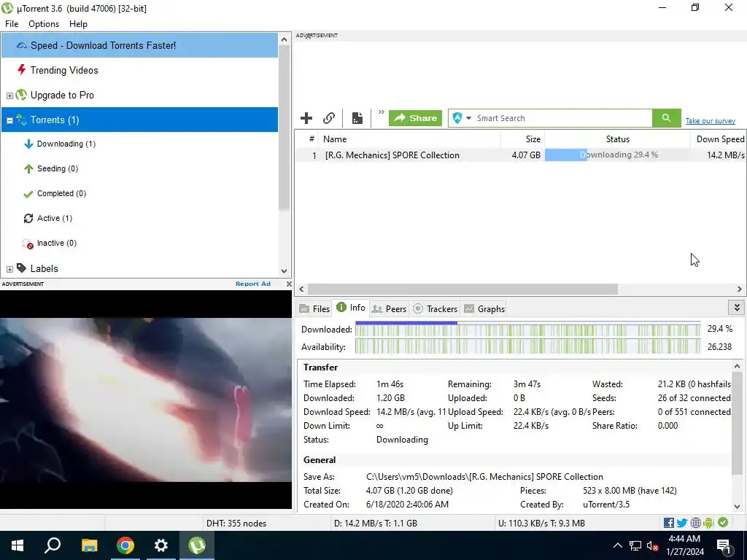Click the green Share button

point(415,118)
